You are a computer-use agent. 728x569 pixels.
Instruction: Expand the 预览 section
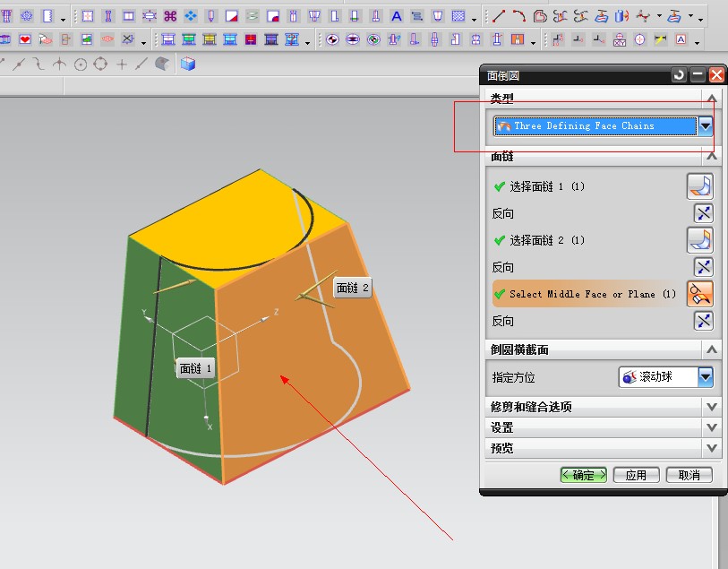coord(711,448)
